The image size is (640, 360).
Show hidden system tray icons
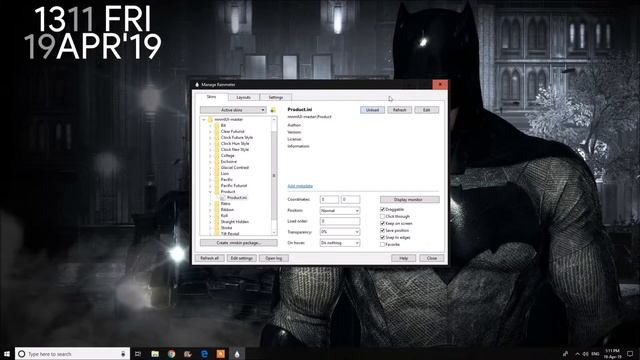click(x=577, y=354)
